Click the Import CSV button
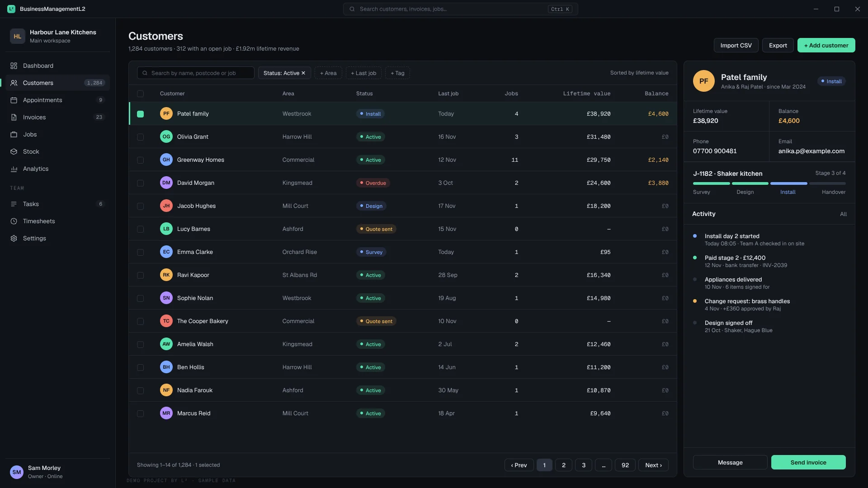Image resolution: width=868 pixels, height=488 pixels. click(x=736, y=45)
